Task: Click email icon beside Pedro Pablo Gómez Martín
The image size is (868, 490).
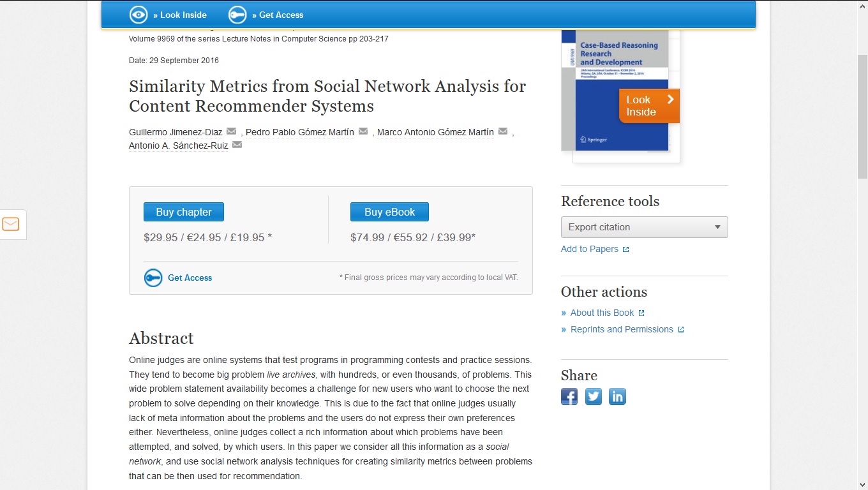Action: coord(363,131)
